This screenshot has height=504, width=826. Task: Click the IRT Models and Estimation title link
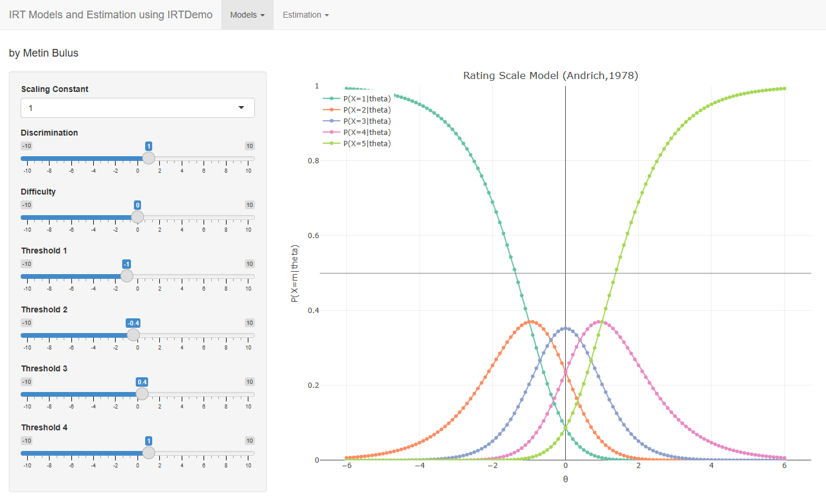[x=111, y=15]
